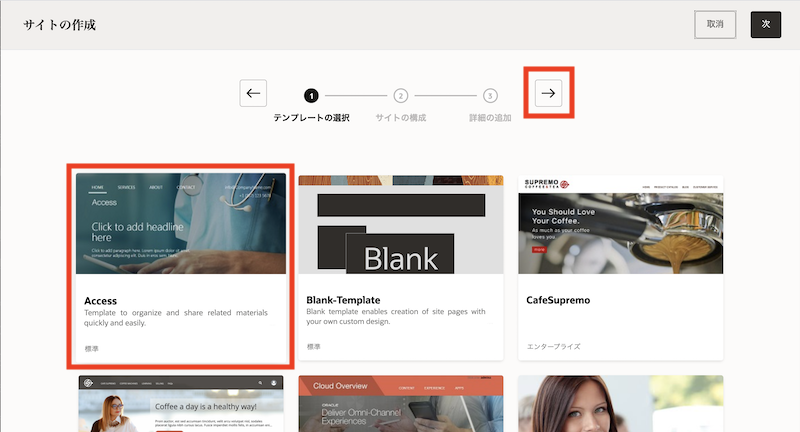The image size is (800, 432).
Task: Click the Blank-Template title text
Action: tap(343, 299)
